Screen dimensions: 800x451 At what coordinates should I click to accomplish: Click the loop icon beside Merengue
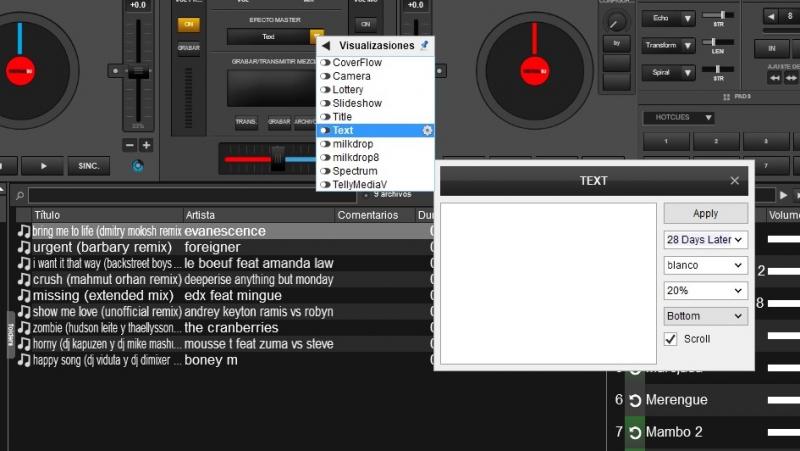634,400
